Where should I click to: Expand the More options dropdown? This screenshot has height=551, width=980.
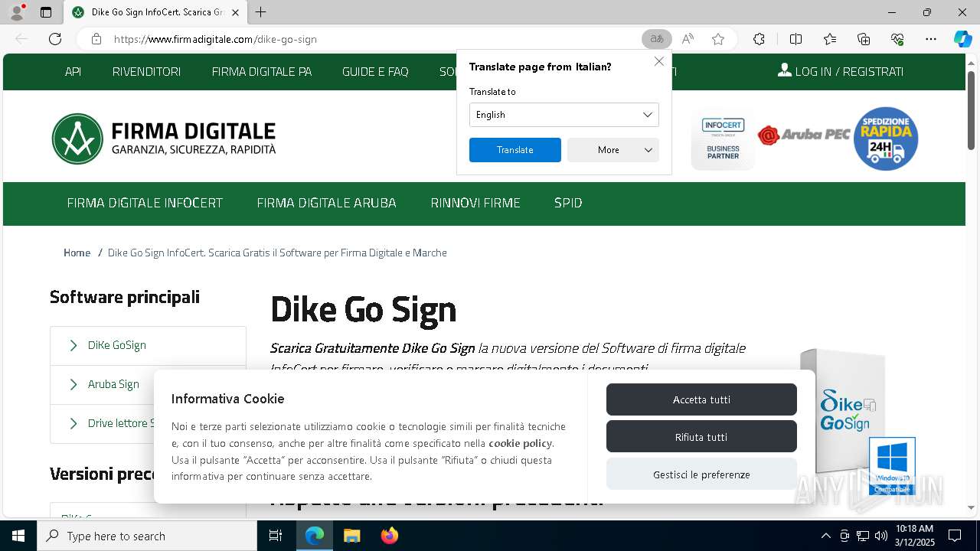[x=612, y=150]
